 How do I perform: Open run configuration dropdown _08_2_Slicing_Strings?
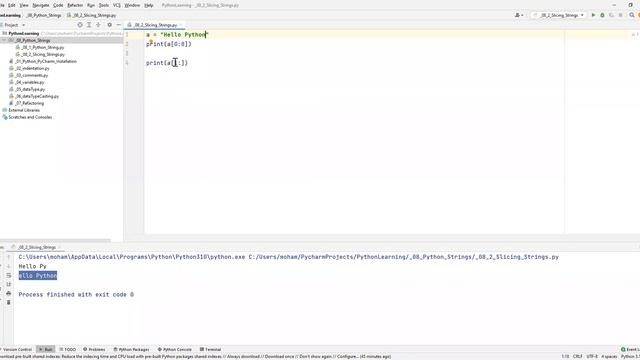pos(559,15)
